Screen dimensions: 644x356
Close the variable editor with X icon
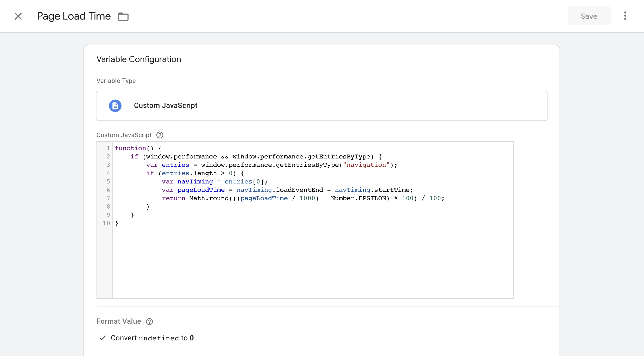point(18,16)
